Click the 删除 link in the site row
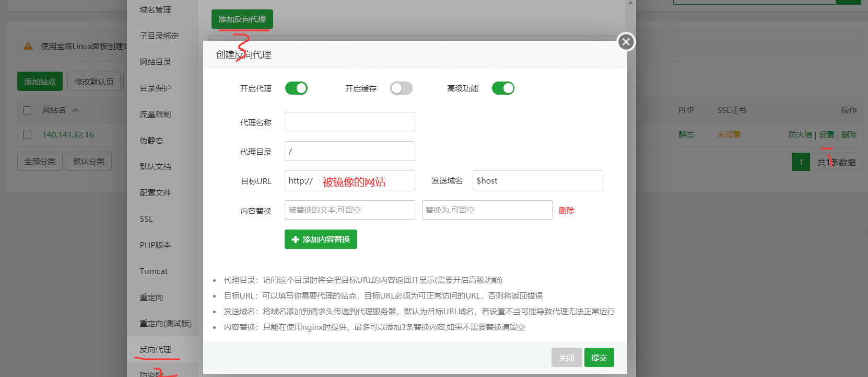868x377 pixels. [849, 135]
